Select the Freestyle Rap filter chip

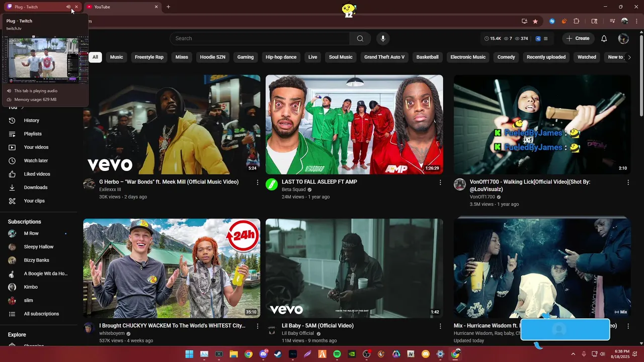point(149,57)
